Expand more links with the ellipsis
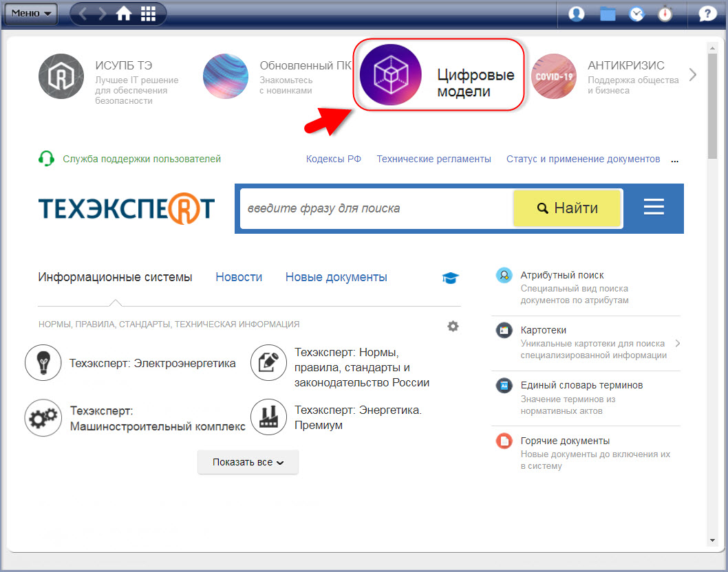Viewport: 728px width, 572px height. pos(674,160)
